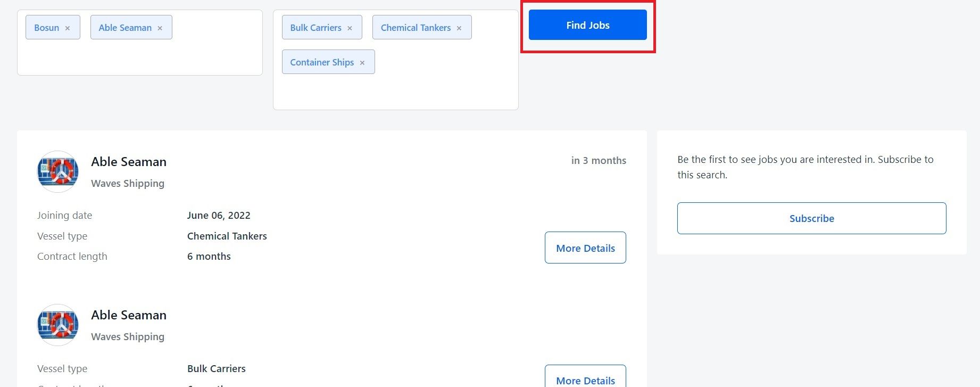Remove the Chemical Tankers tag
Screen dimensions: 980x387
pos(459,28)
